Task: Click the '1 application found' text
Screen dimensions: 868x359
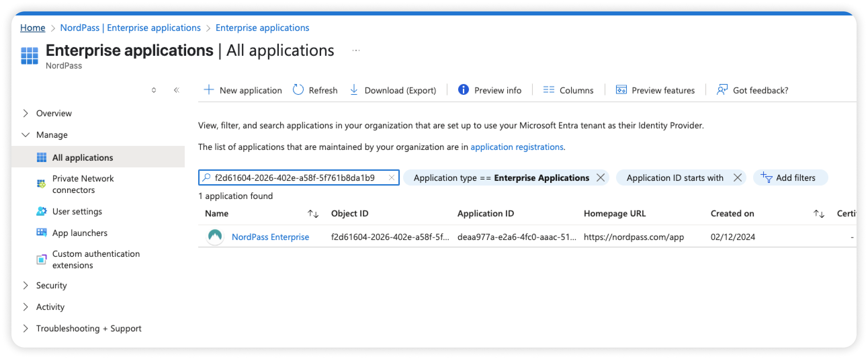Action: [x=235, y=196]
